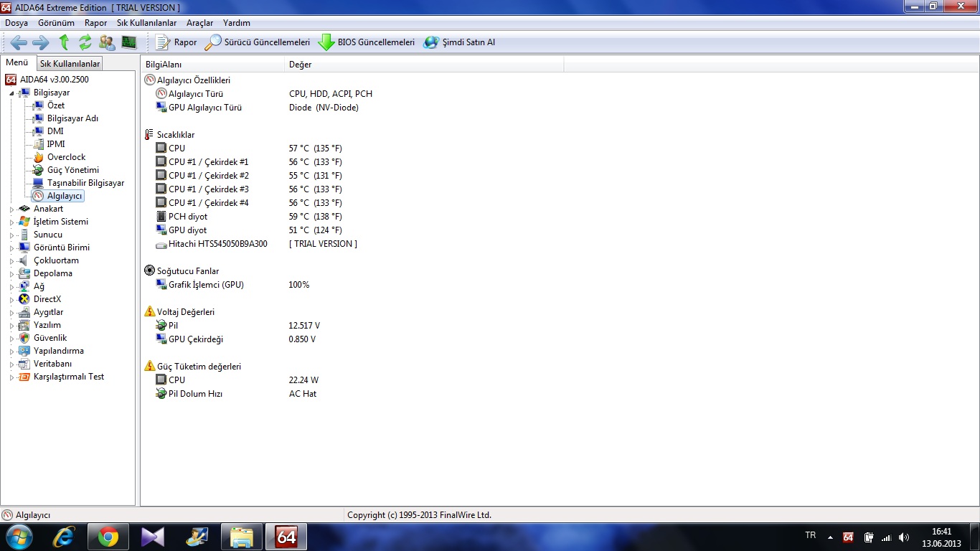Open the Rapor report wizard
This screenshot has height=551, width=980.
pyautogui.click(x=176, y=42)
